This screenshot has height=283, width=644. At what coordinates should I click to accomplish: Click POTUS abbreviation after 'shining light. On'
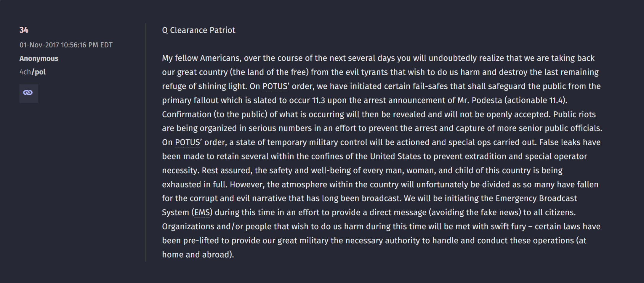[275, 86]
